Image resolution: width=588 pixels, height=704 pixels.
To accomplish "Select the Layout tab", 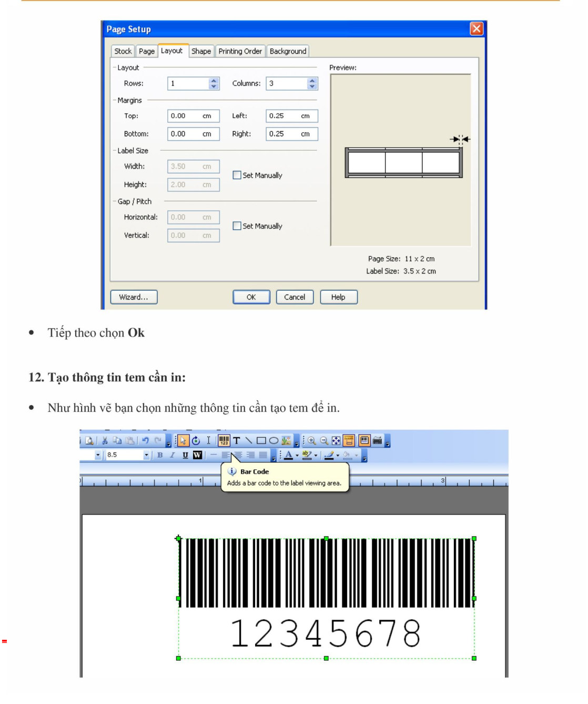I will (x=172, y=51).
